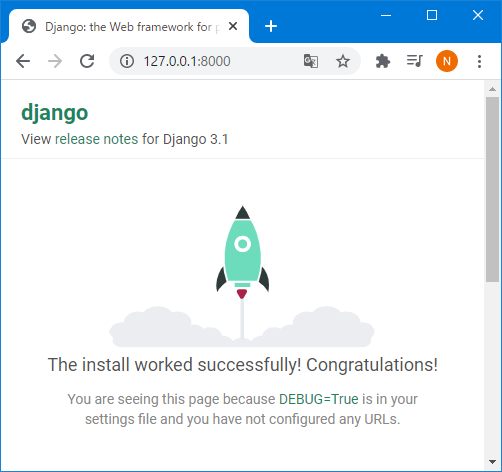Click the forward navigation arrow
502x472 pixels.
pos(55,61)
